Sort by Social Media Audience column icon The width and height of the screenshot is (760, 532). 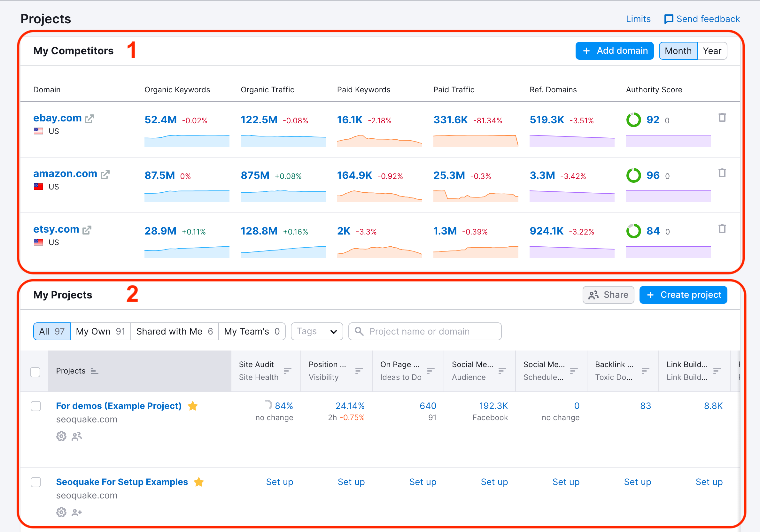pos(502,371)
